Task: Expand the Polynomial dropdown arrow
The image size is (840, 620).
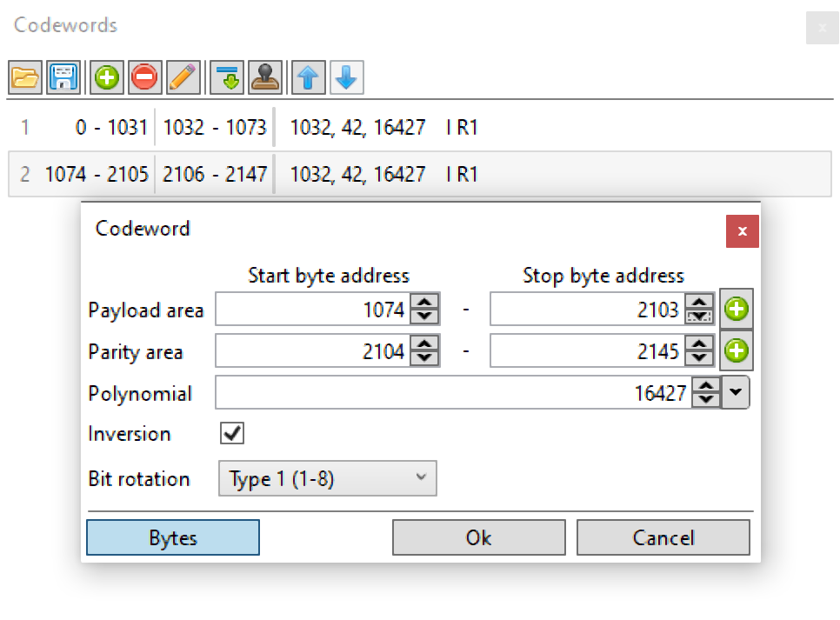Action: pos(736,392)
